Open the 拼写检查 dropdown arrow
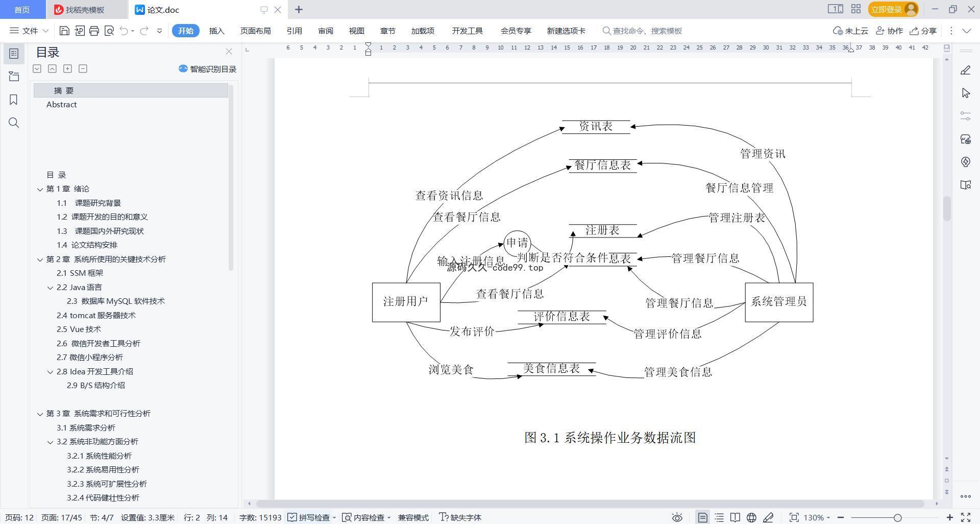The height and width of the screenshot is (524, 980). pos(334,518)
